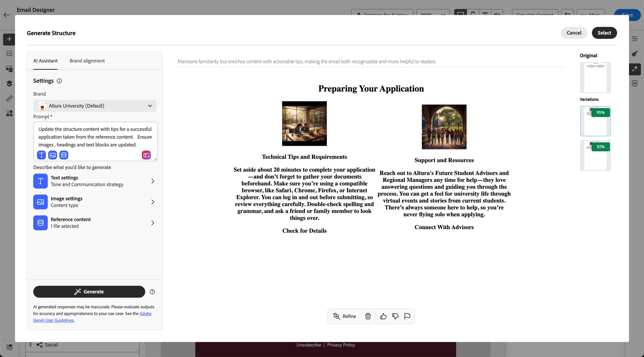644x357 pixels.
Task: Click the Select button
Action: (604, 33)
